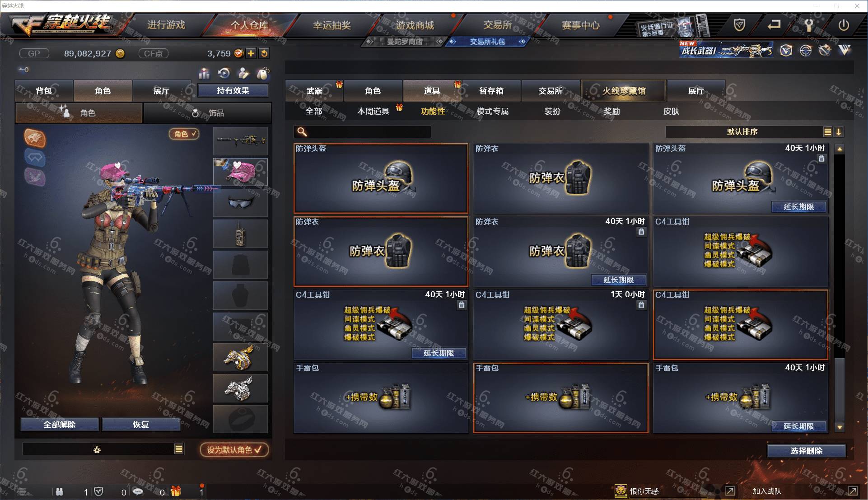The image size is (868, 500).
Task: Click the search magnifier icon
Action: coord(302,132)
